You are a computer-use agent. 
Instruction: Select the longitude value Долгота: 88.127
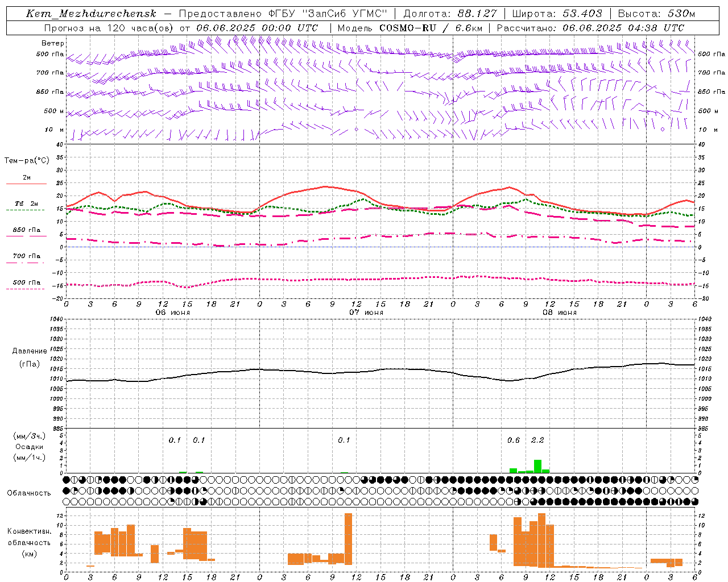coord(450,14)
